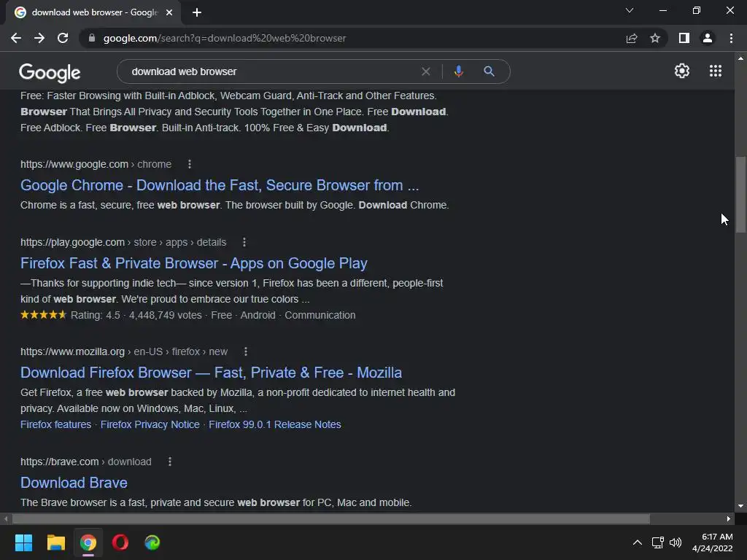Open File Explorer from the taskbar
747x560 pixels.
(55, 542)
